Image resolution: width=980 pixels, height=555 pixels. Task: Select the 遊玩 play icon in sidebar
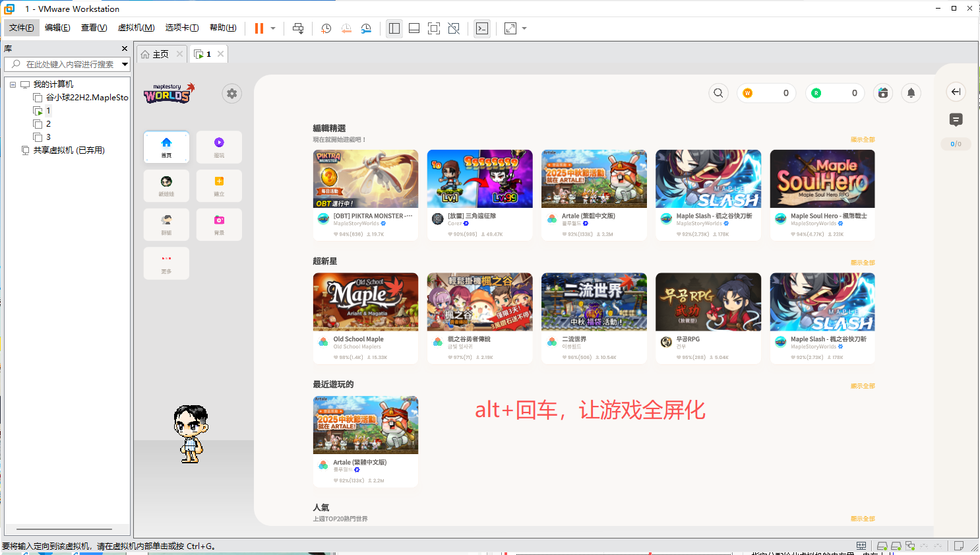[219, 147]
